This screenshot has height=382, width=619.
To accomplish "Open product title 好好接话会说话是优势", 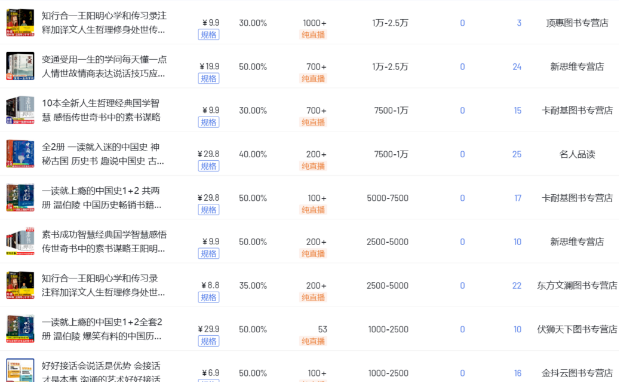I will coord(101,372).
